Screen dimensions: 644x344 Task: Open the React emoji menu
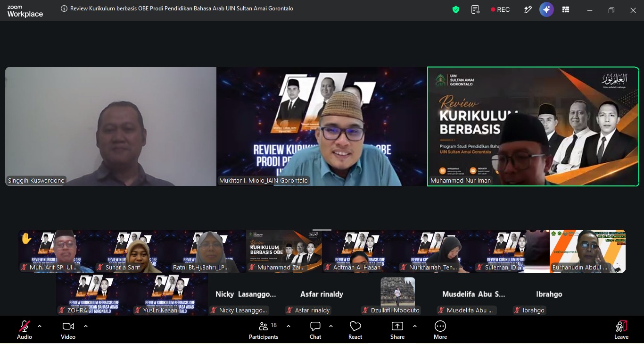[355, 330]
